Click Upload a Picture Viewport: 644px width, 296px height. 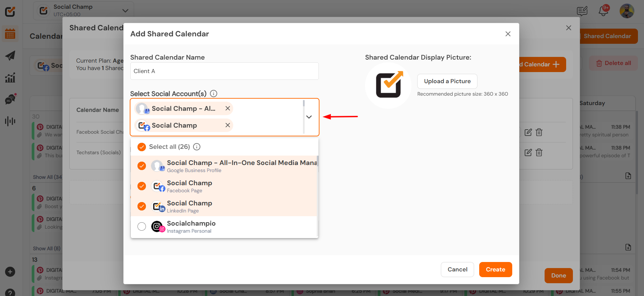[x=447, y=81]
